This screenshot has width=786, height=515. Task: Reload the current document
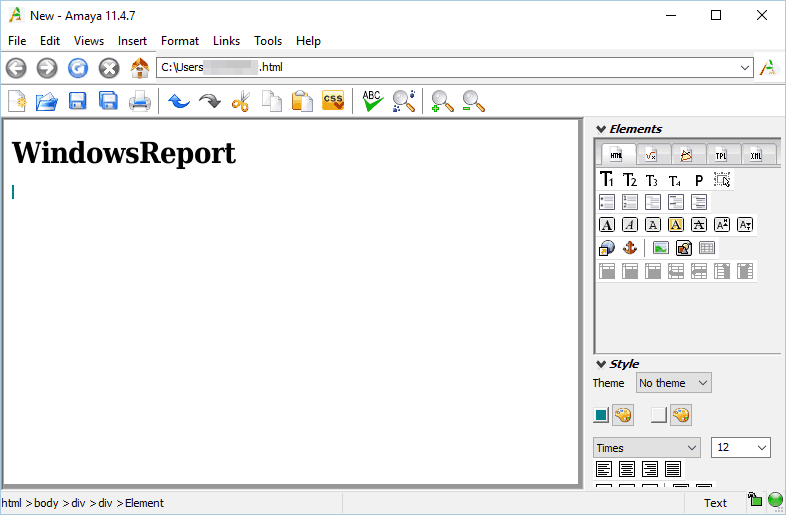(78, 68)
